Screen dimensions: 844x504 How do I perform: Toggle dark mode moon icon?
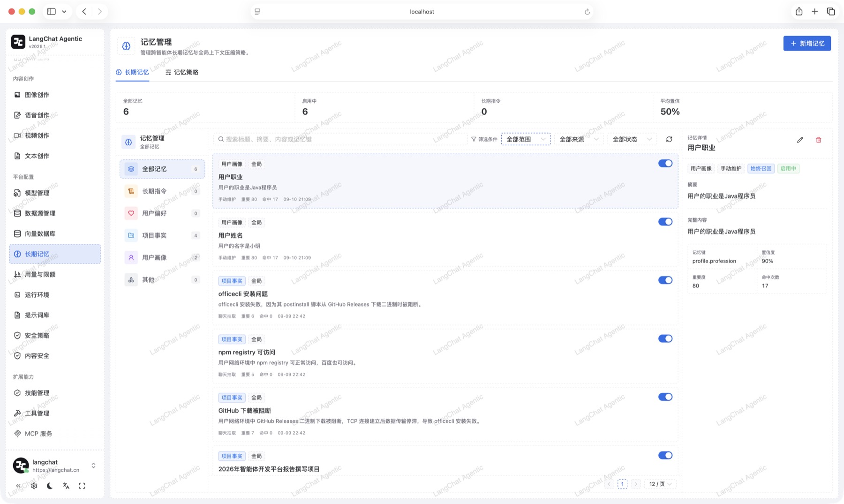(50, 486)
